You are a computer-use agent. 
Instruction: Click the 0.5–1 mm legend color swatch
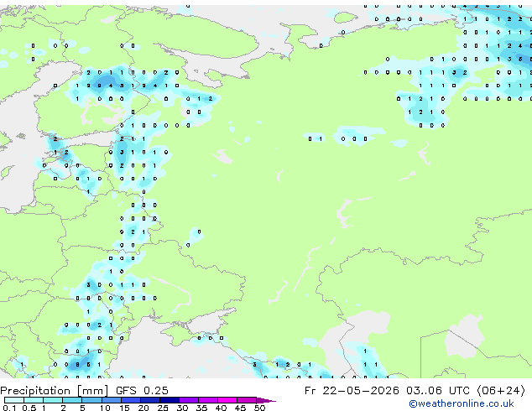pos(34,400)
